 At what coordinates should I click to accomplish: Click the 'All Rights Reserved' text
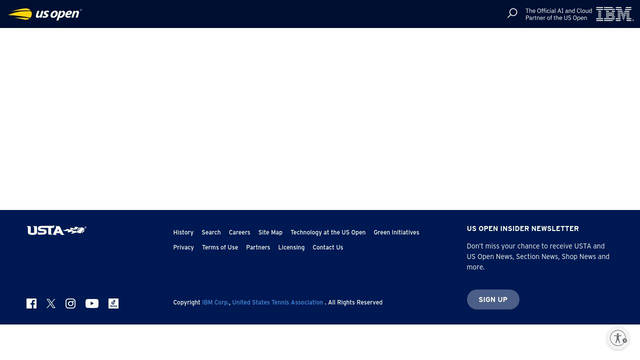[355, 302]
